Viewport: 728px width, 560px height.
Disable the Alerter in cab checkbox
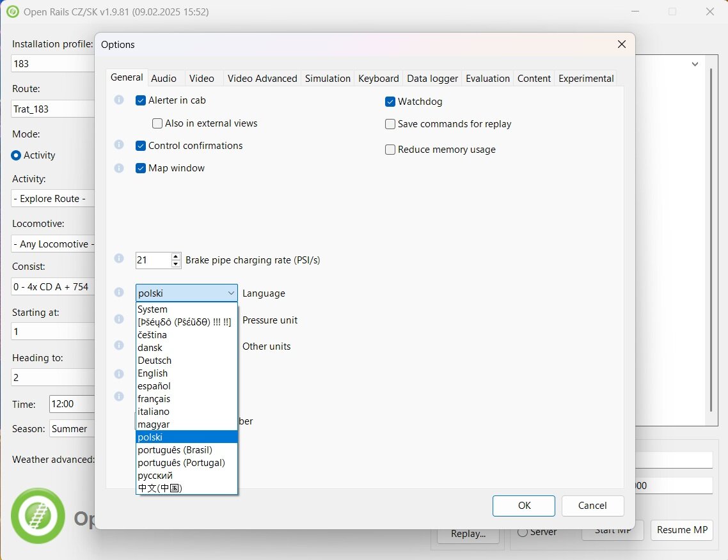pos(141,100)
